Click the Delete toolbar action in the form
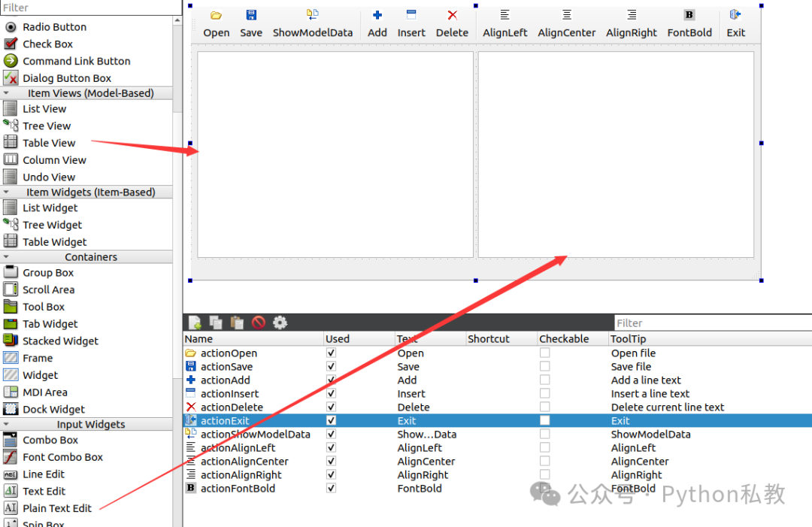This screenshot has height=527, width=812. point(452,23)
